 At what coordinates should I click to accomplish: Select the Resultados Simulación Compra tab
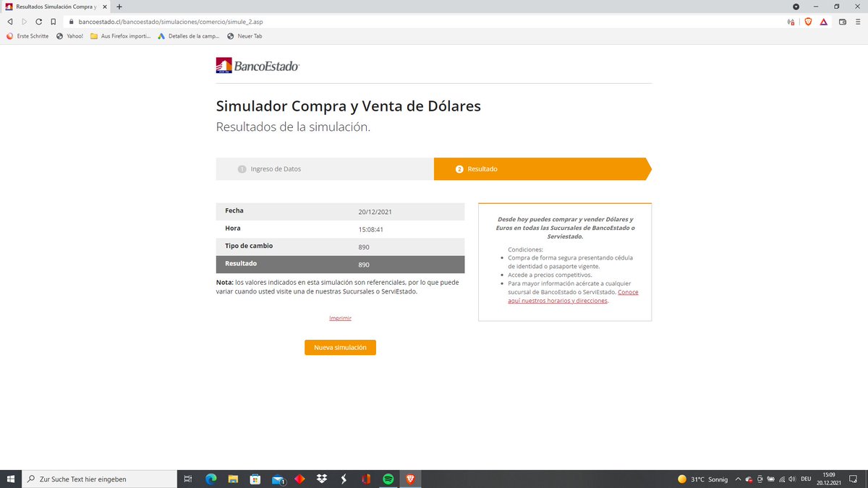point(56,7)
